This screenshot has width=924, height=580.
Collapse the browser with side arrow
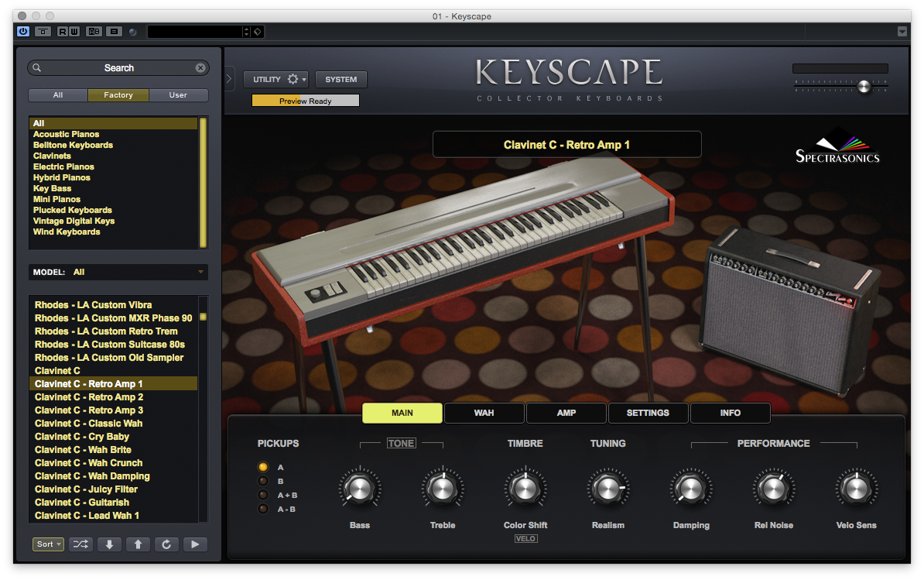(x=229, y=78)
